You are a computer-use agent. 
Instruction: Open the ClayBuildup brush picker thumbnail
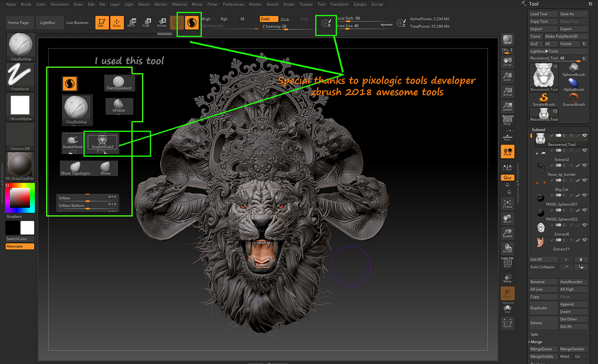(x=21, y=47)
